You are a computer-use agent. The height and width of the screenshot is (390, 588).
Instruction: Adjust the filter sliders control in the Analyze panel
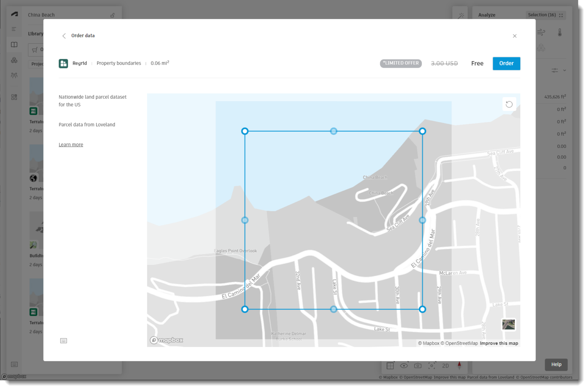point(555,70)
